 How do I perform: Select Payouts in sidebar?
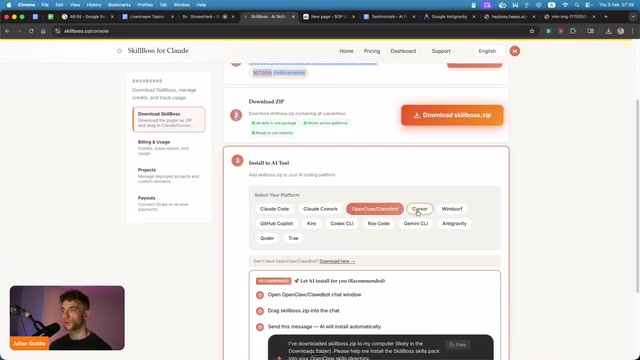click(169, 203)
